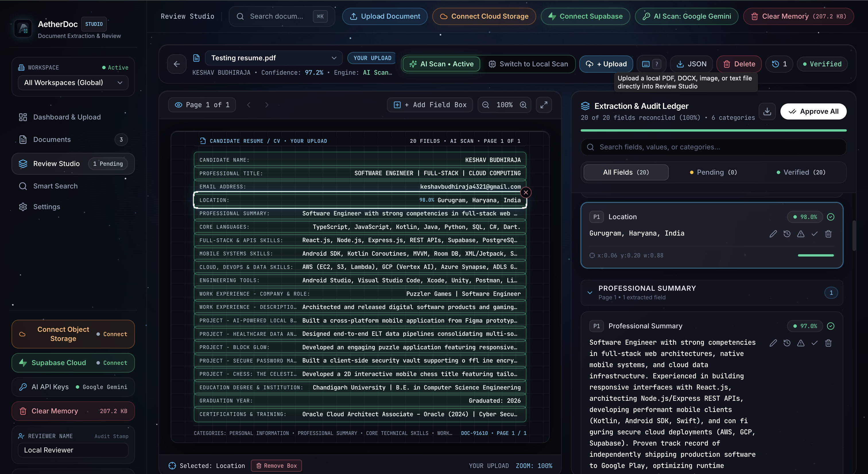Click the Approve All button

click(x=813, y=111)
